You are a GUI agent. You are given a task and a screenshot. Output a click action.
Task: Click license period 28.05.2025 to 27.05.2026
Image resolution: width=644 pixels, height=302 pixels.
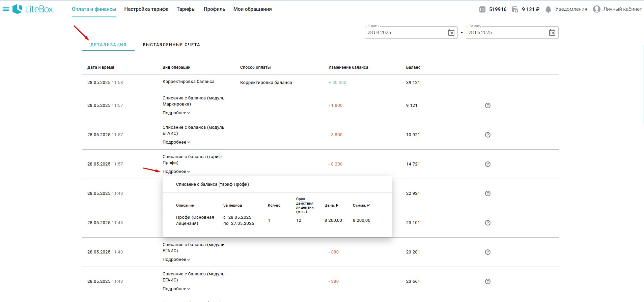pos(239,220)
